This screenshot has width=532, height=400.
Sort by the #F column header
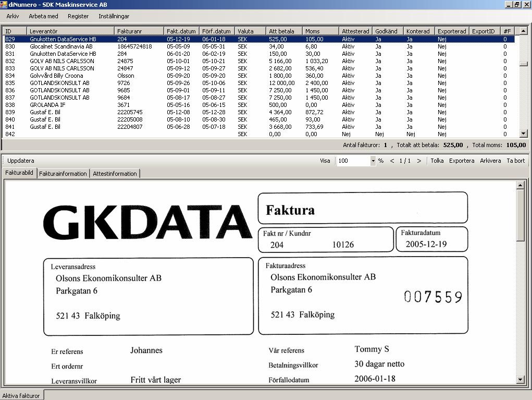pyautogui.click(x=508, y=31)
